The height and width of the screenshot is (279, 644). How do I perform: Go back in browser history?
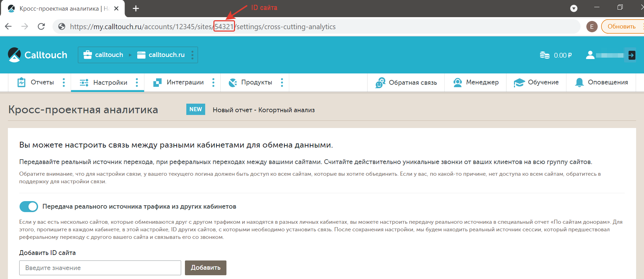pos(9,26)
